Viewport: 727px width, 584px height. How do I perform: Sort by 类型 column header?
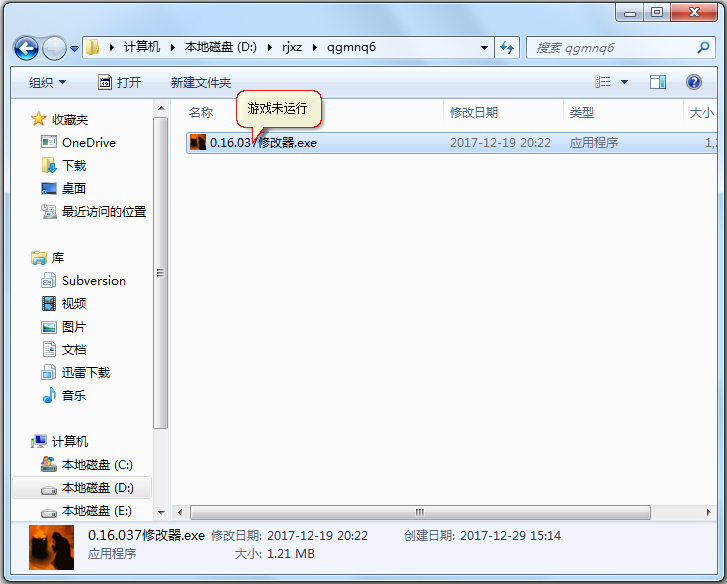[x=582, y=112]
